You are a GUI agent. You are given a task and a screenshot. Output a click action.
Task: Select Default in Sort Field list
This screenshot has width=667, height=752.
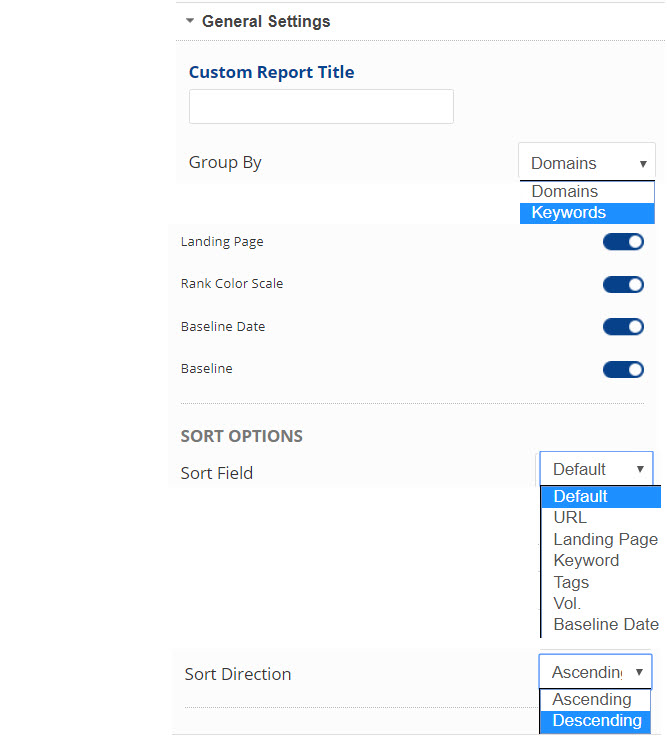point(600,497)
